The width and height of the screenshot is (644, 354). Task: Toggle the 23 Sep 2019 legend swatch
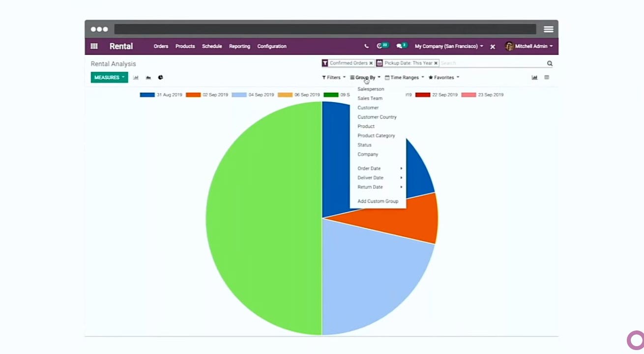[468, 95]
